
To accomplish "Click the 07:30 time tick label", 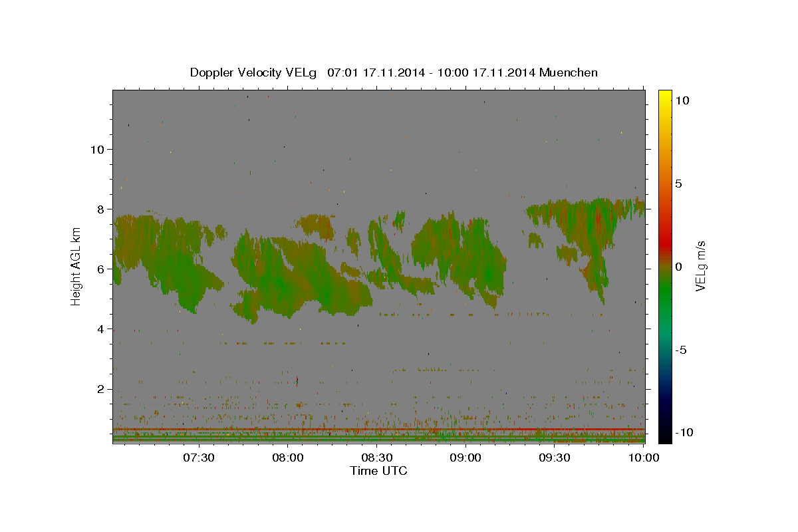I will click(199, 458).
